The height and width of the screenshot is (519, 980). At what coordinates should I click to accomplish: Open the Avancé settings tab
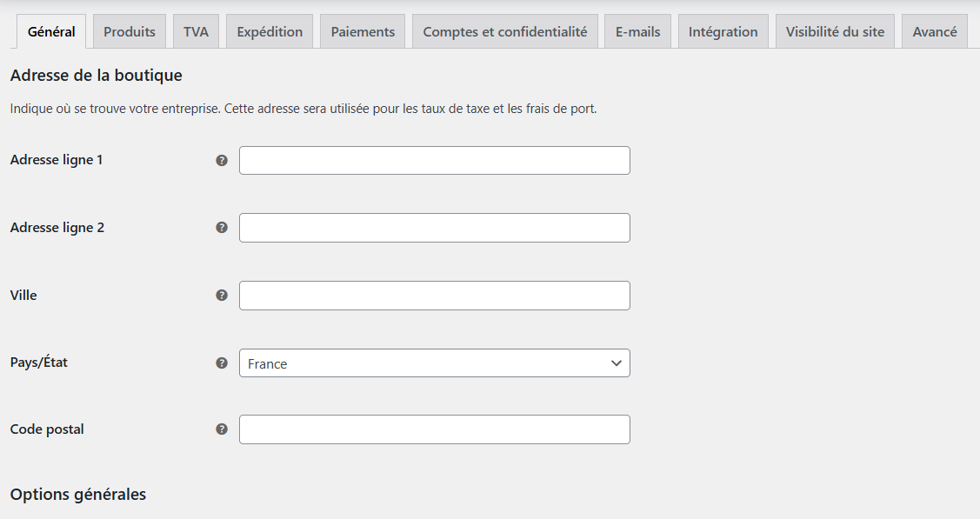click(934, 30)
